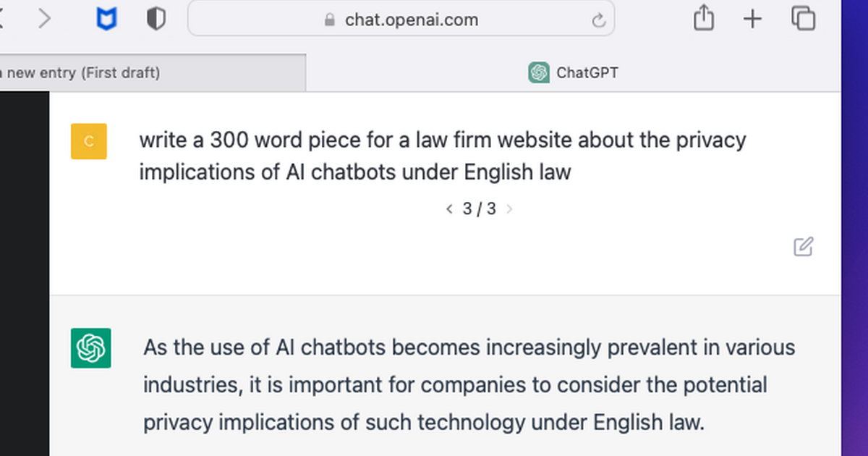This screenshot has width=868, height=456.
Task: Select the 3/3 response counter
Action: click(479, 208)
